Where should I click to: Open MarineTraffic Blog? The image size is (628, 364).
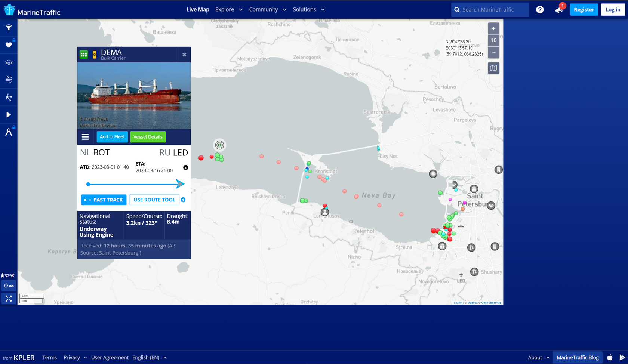click(578, 357)
